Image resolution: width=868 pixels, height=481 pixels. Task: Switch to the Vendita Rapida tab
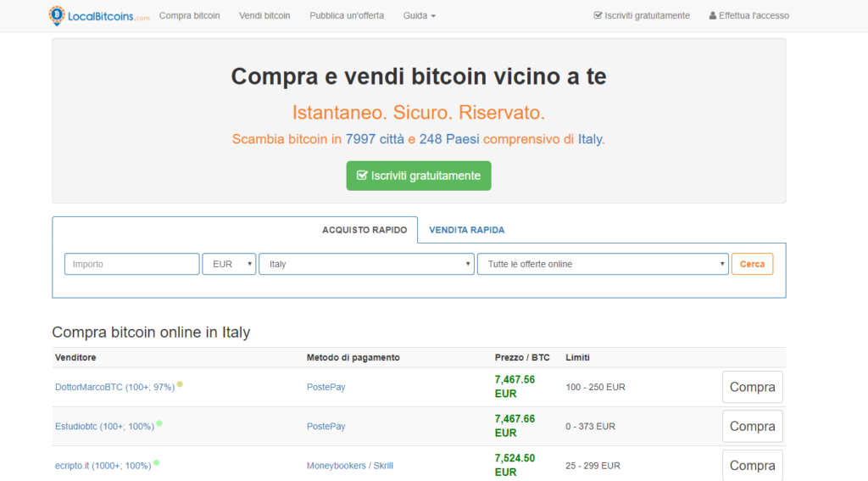[467, 230]
